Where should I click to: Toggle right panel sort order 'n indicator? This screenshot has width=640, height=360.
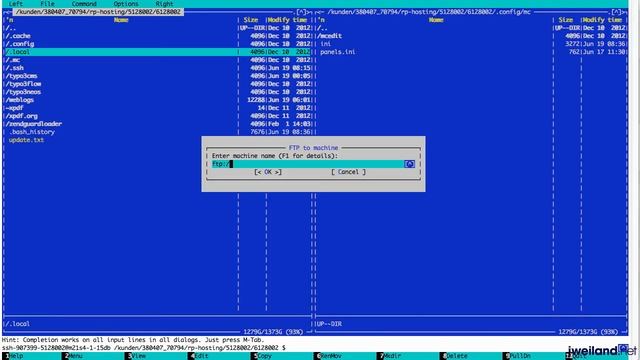tap(322, 20)
